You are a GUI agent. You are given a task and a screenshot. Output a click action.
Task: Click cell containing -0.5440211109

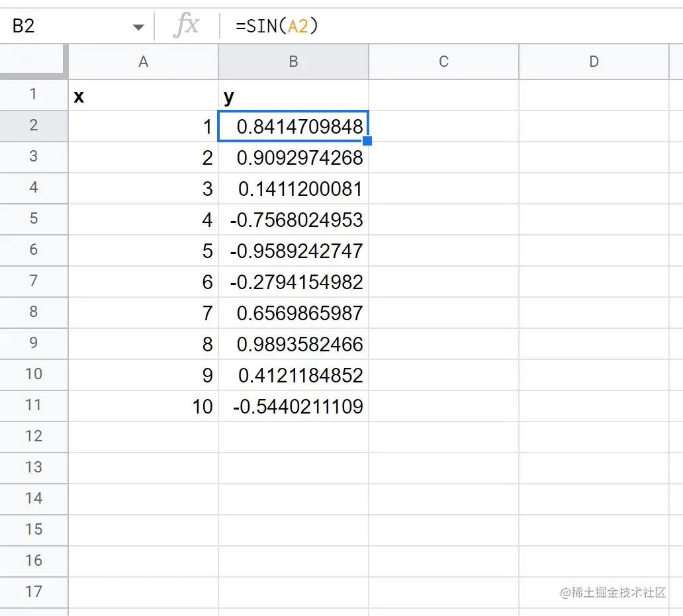point(294,406)
